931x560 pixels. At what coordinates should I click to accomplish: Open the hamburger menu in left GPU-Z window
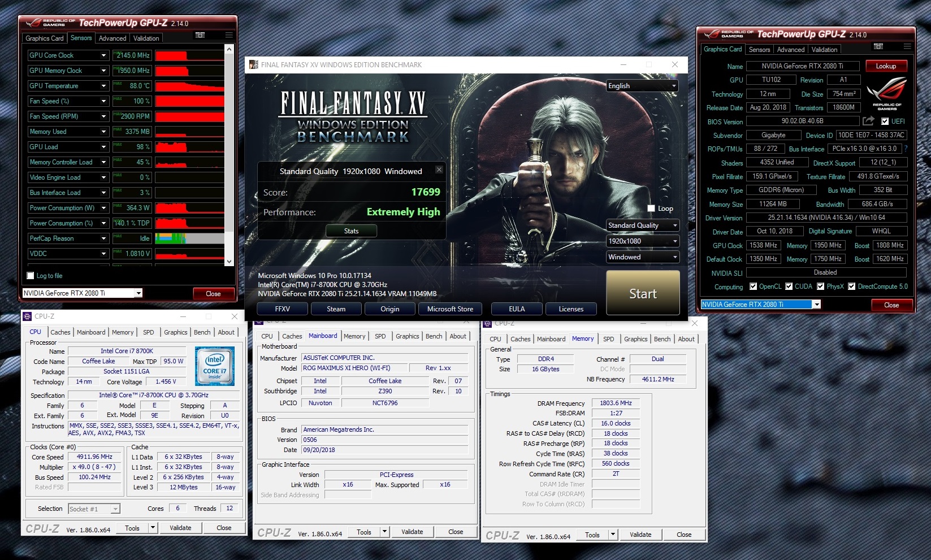229,35
